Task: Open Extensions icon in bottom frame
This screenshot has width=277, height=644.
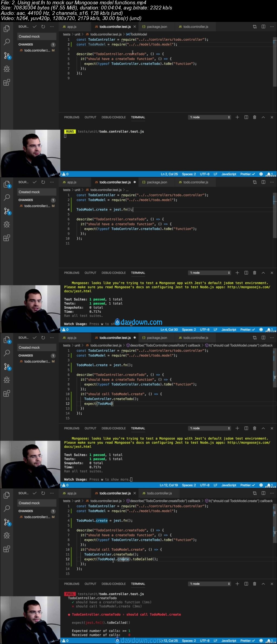Action: point(7,549)
